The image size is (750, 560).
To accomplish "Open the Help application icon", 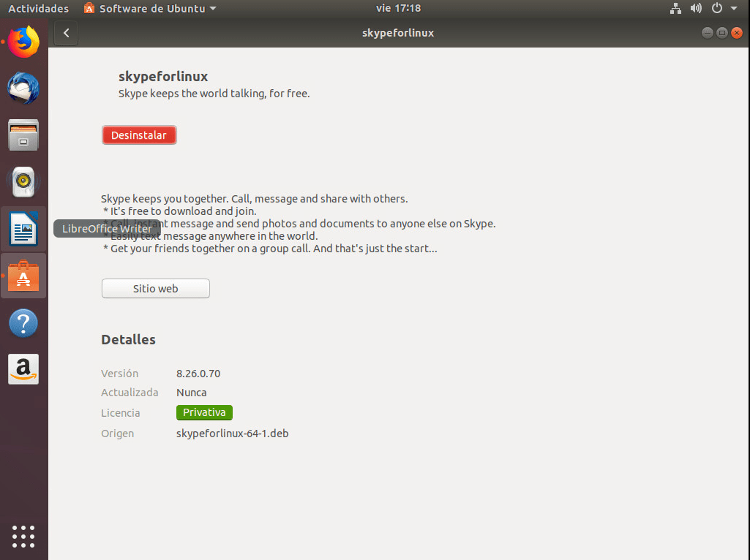I will [23, 322].
